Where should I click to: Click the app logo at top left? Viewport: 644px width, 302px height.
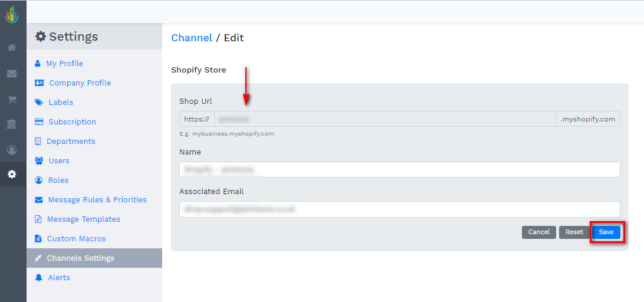point(12,13)
